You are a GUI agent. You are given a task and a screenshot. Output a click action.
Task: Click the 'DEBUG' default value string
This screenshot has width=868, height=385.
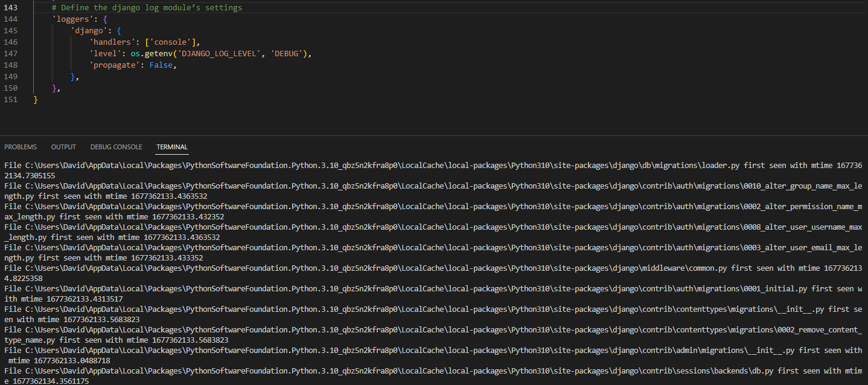pyautogui.click(x=288, y=54)
